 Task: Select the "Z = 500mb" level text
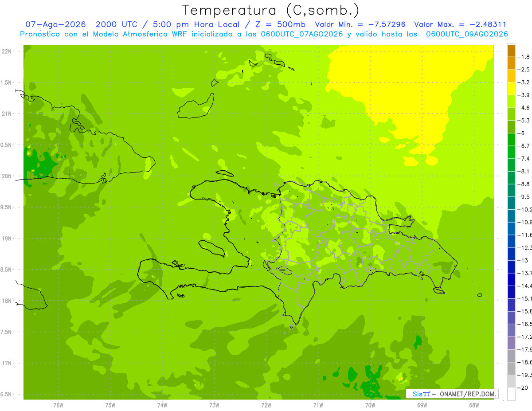(x=278, y=25)
